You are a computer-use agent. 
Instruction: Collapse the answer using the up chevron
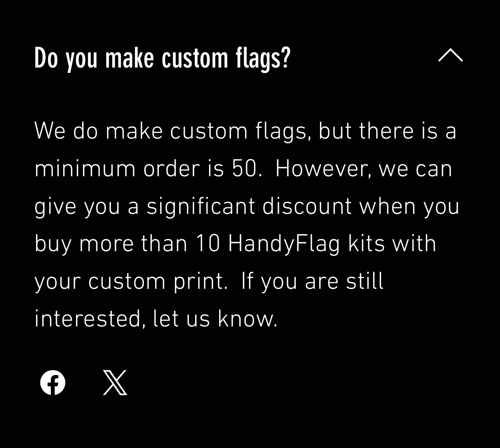(x=450, y=56)
